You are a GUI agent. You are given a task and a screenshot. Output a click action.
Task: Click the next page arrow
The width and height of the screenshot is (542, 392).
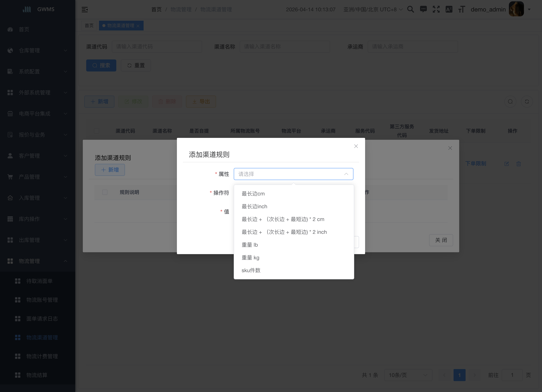(x=474, y=375)
